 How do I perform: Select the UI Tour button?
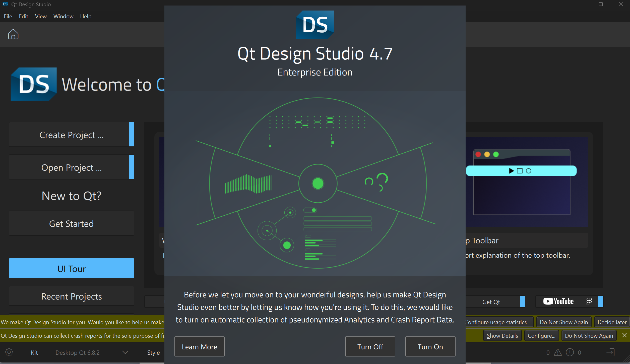click(x=71, y=268)
